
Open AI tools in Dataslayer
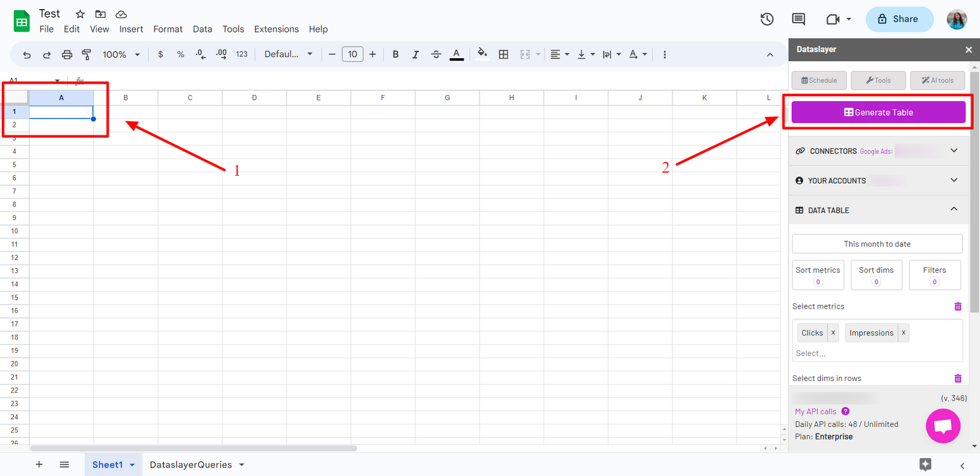(x=937, y=80)
